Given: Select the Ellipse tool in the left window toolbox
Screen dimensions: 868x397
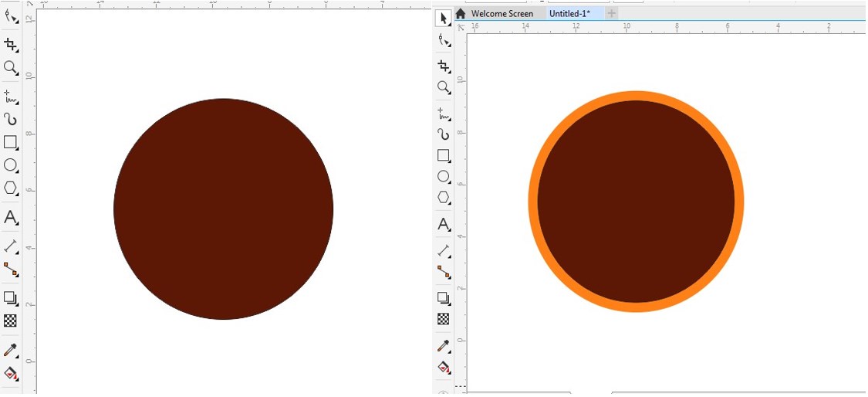Looking at the screenshot, I should 11,165.
